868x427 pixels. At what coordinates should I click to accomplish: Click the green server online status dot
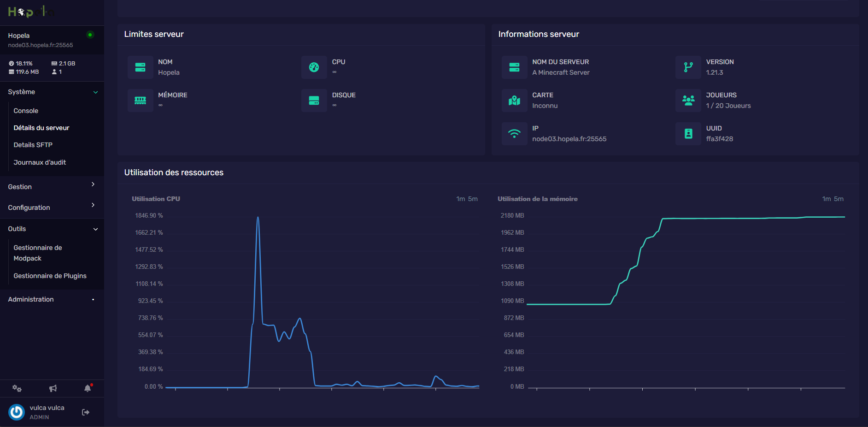(90, 35)
